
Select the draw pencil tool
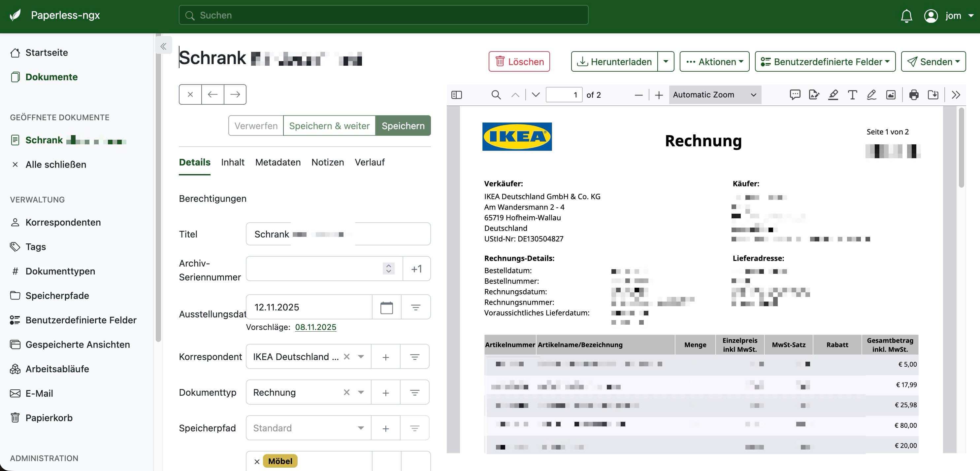[871, 95]
